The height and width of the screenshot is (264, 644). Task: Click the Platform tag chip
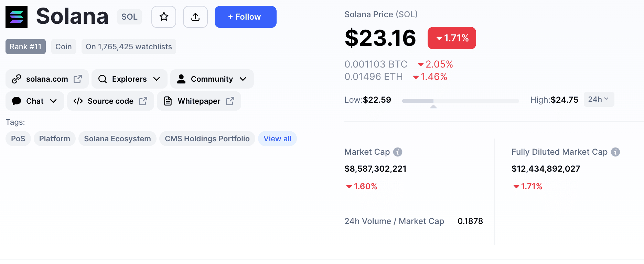click(55, 139)
